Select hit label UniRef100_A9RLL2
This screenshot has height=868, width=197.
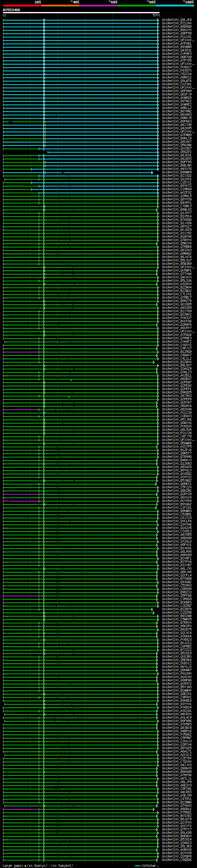(x=177, y=108)
